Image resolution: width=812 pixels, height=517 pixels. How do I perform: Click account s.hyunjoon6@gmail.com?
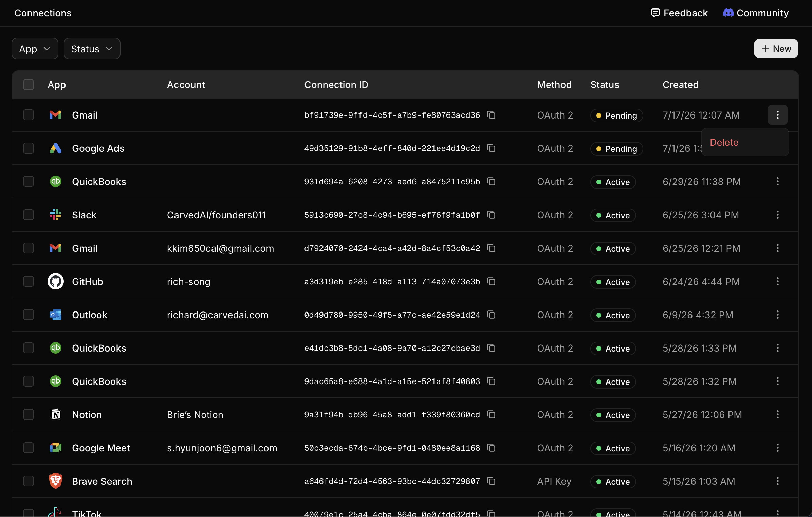tap(222, 448)
